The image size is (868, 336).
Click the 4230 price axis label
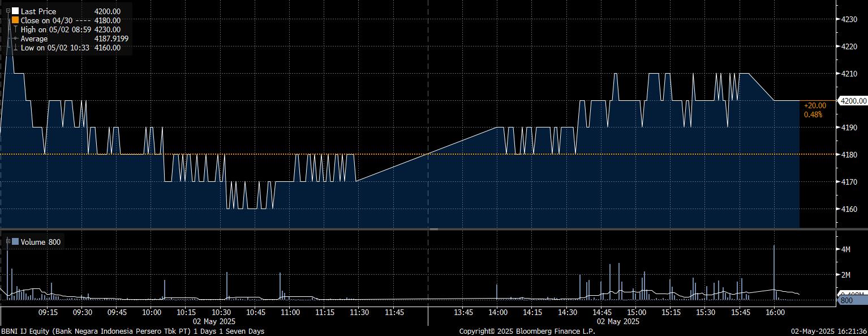pyautogui.click(x=850, y=19)
